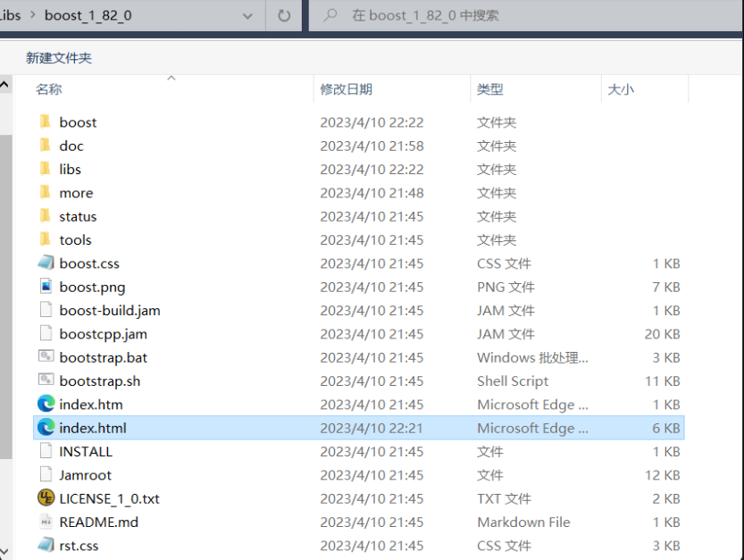Image resolution: width=744 pixels, height=560 pixels.
Task: Sort by the 修改日期 column header
Action: point(346,89)
